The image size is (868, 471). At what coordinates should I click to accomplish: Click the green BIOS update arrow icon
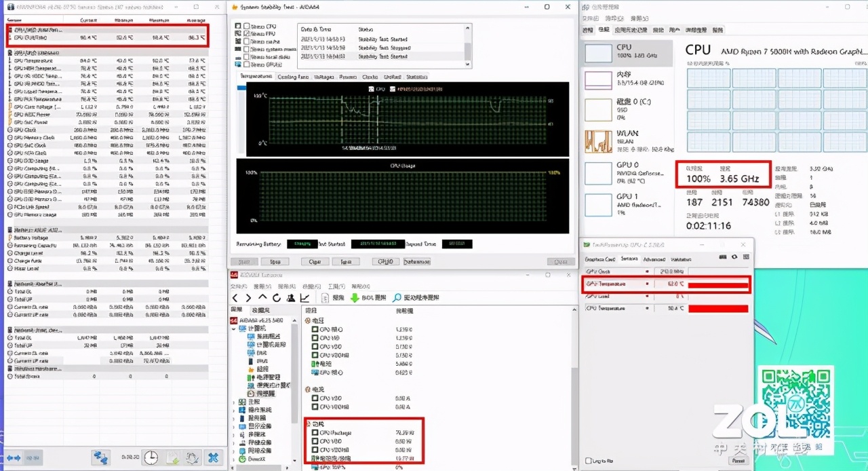click(x=355, y=298)
